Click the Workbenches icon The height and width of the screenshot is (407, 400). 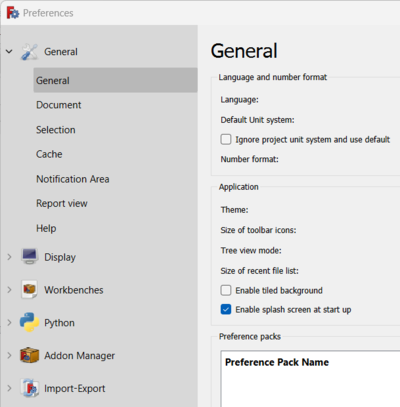tap(29, 289)
